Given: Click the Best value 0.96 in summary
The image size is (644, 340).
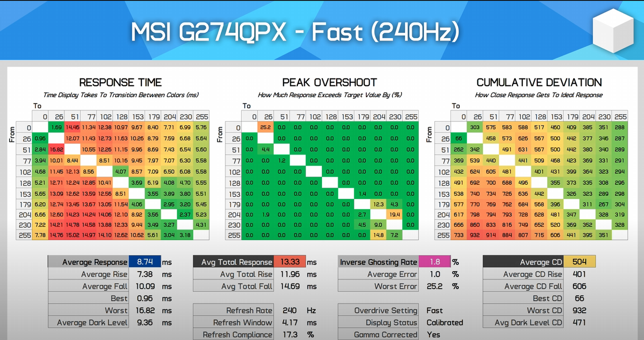Looking at the screenshot, I should (x=145, y=298).
